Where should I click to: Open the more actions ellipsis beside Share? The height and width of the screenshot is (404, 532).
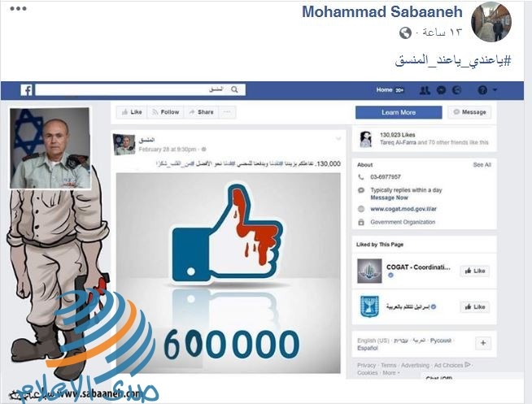pos(227,112)
